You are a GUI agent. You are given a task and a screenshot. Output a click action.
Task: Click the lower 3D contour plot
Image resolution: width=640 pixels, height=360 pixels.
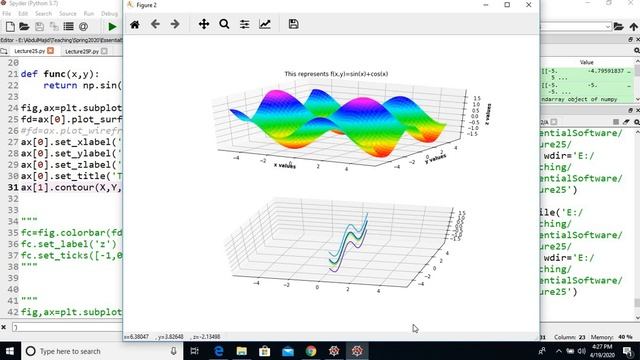pos(349,242)
